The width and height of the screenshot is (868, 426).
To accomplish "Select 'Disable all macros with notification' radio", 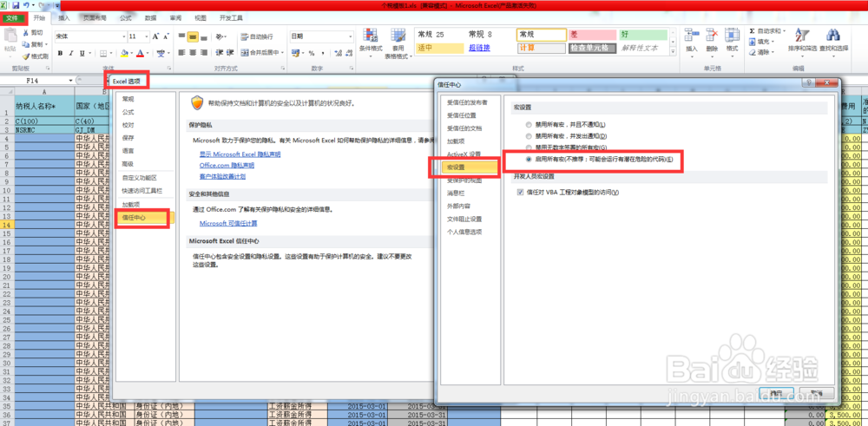I will (x=529, y=135).
